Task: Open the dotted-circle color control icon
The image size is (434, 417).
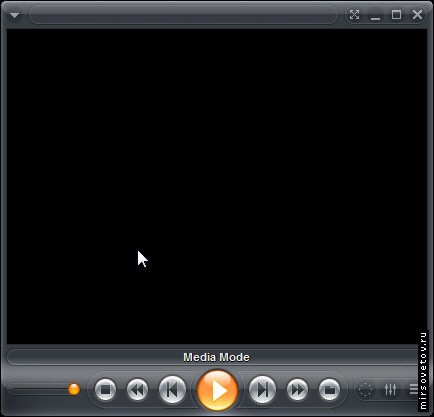Action: pos(366,389)
